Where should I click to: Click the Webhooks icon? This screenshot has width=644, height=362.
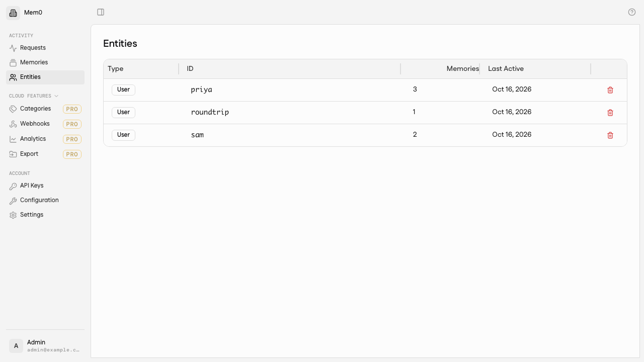click(x=13, y=124)
